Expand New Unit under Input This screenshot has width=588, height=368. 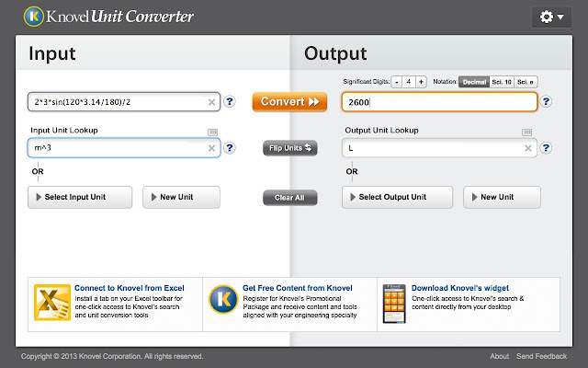pos(181,197)
